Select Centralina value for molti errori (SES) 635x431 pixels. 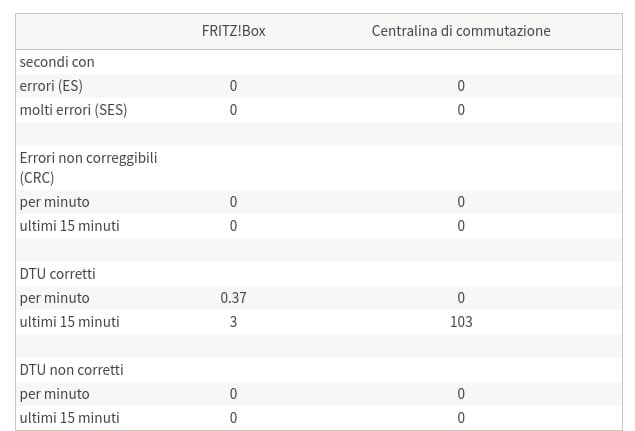461,110
